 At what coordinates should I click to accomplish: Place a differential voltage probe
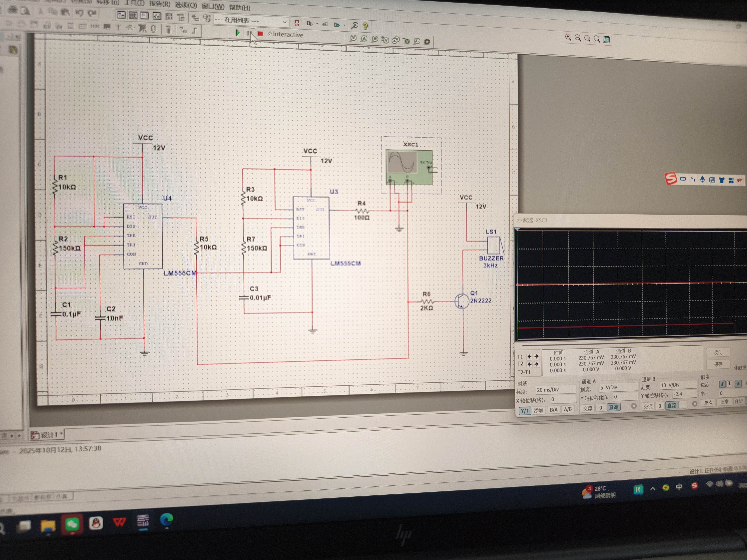385,40
